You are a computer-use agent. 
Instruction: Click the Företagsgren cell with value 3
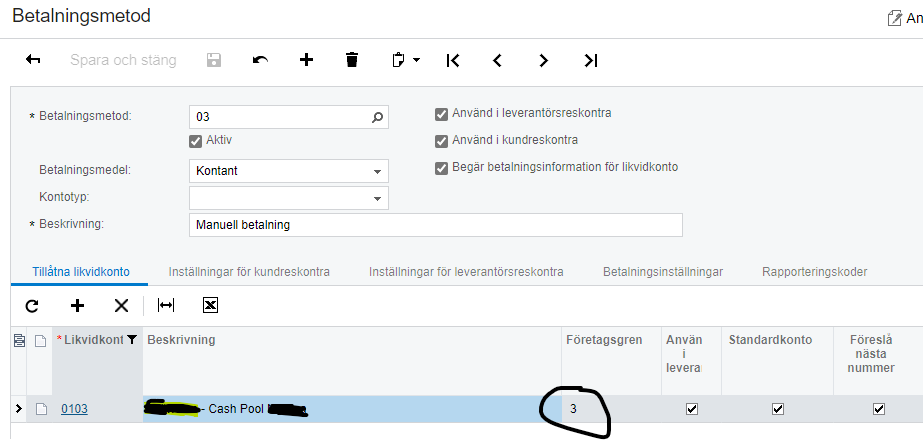[611, 409]
